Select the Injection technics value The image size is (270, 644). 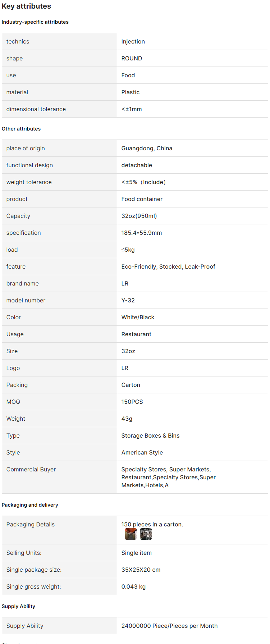point(133,41)
